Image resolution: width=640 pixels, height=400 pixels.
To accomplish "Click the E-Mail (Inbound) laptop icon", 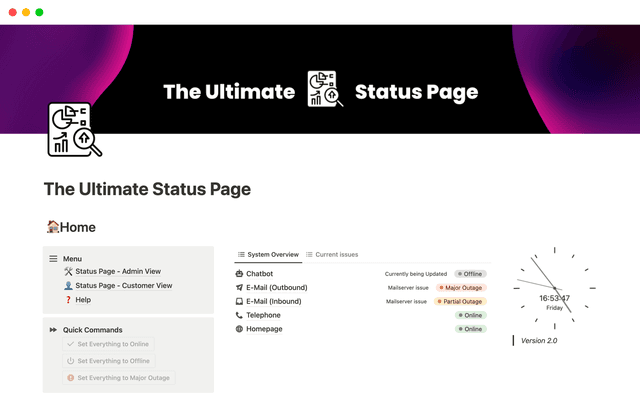I will pyautogui.click(x=239, y=301).
